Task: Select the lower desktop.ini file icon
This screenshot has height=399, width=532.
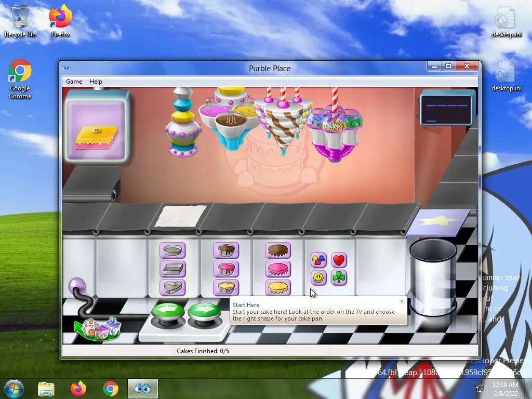Action: pyautogui.click(x=507, y=76)
